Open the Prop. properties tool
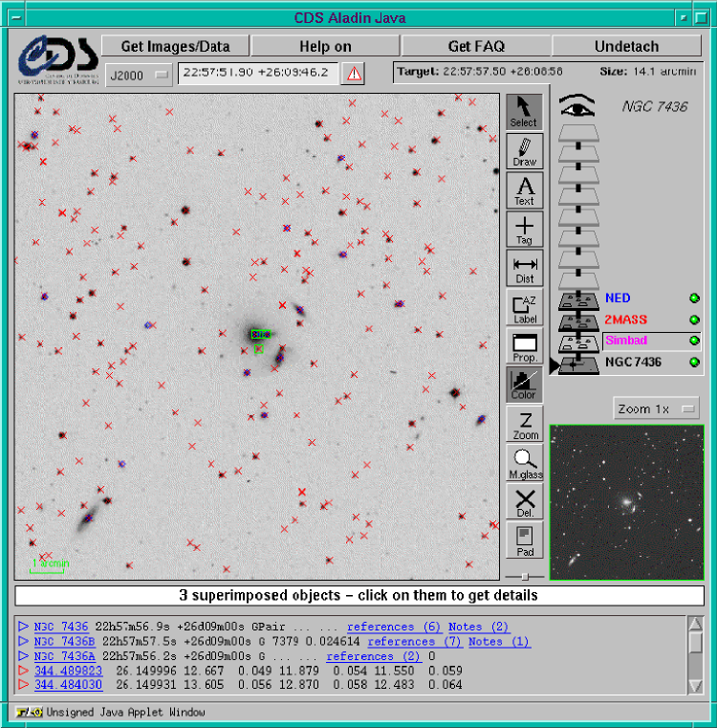 coord(525,346)
